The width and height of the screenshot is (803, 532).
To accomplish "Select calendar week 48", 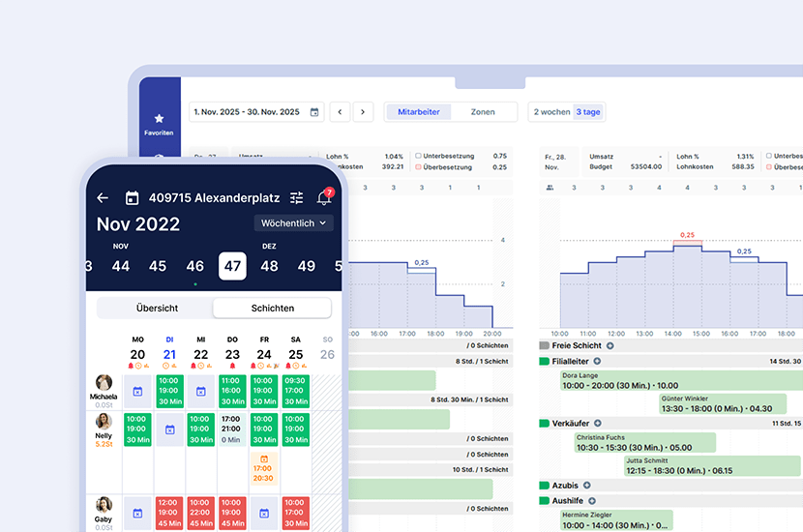I will 269,266.
